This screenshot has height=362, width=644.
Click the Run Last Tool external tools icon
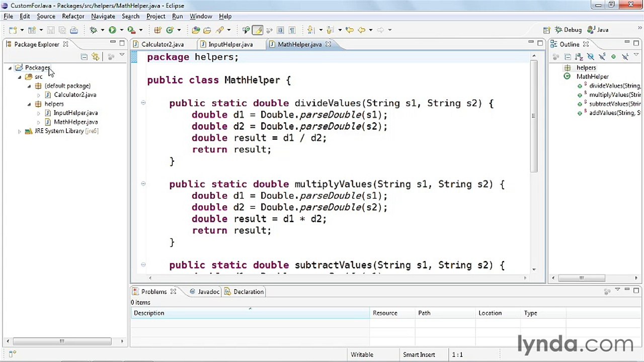131,30
